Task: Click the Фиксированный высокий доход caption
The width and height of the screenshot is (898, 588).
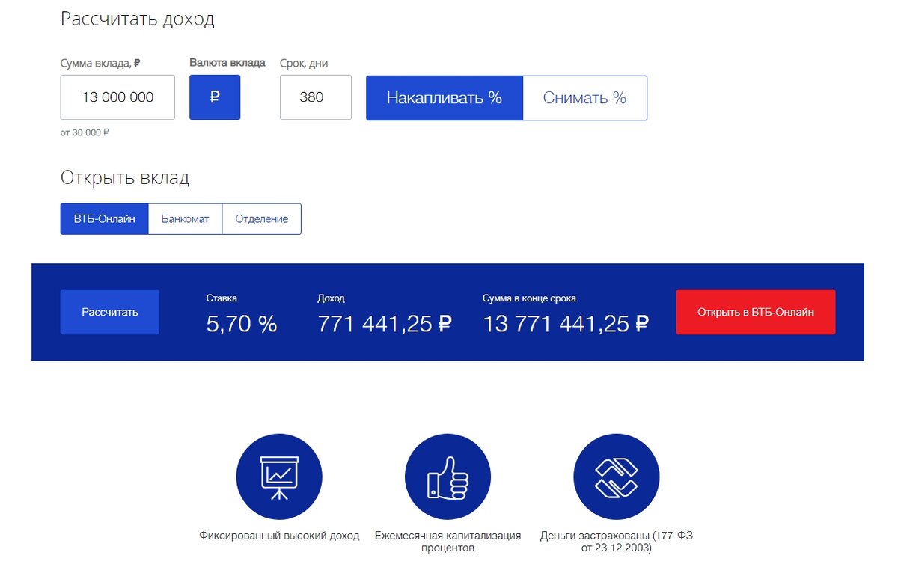Action: 279,536
